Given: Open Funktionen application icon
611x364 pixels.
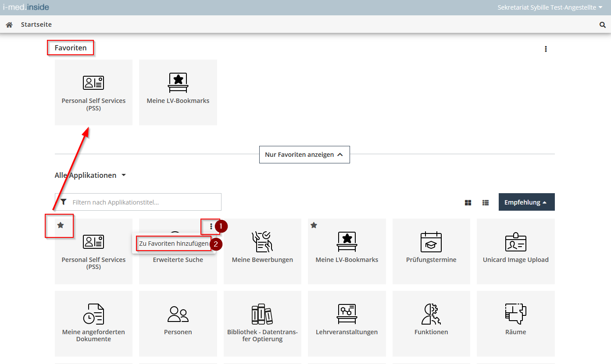Looking at the screenshot, I should tap(431, 314).
